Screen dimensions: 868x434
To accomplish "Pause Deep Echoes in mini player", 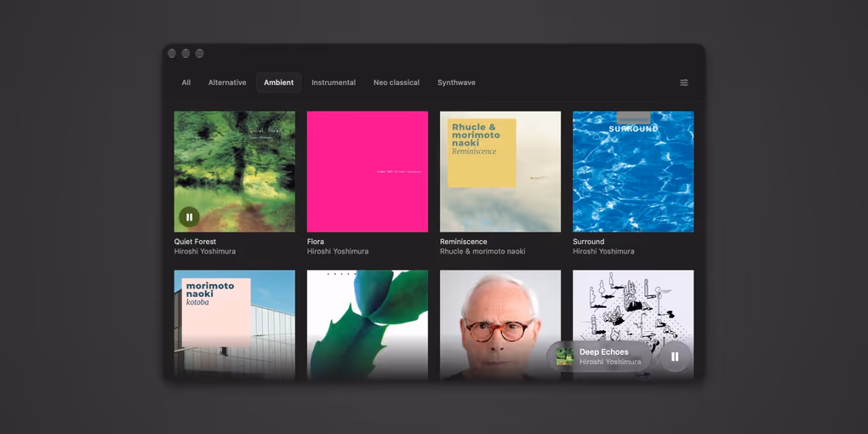I will 675,357.
